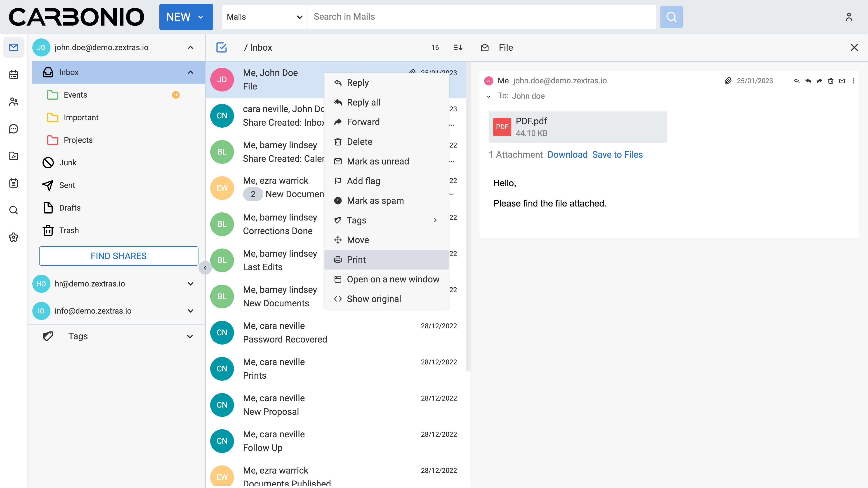868x488 pixels.
Task: Click the Save to Files link
Action: pos(617,155)
